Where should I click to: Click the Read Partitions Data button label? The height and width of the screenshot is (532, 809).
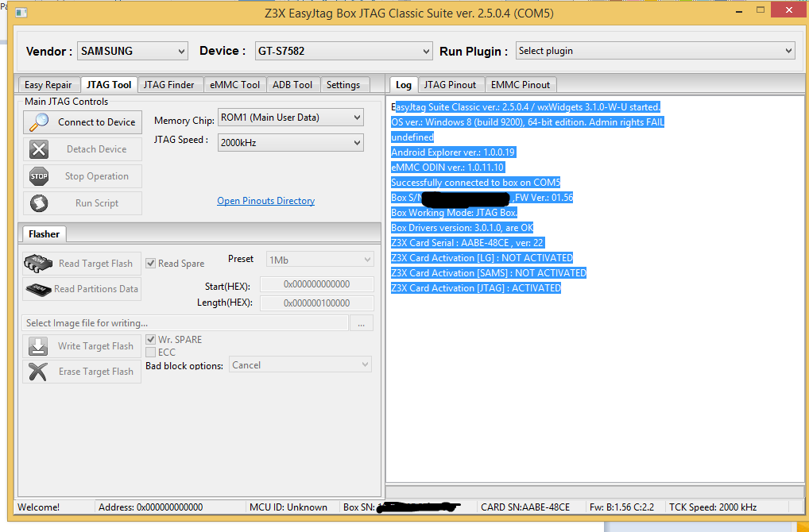point(96,289)
